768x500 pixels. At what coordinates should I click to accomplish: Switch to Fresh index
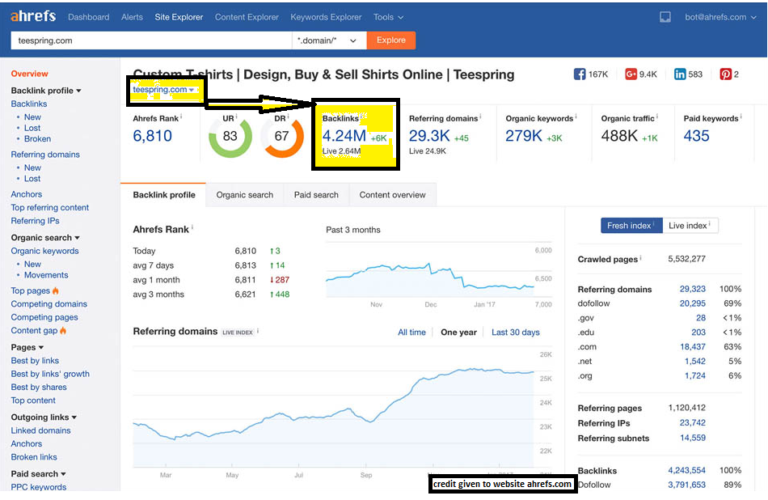click(631, 225)
